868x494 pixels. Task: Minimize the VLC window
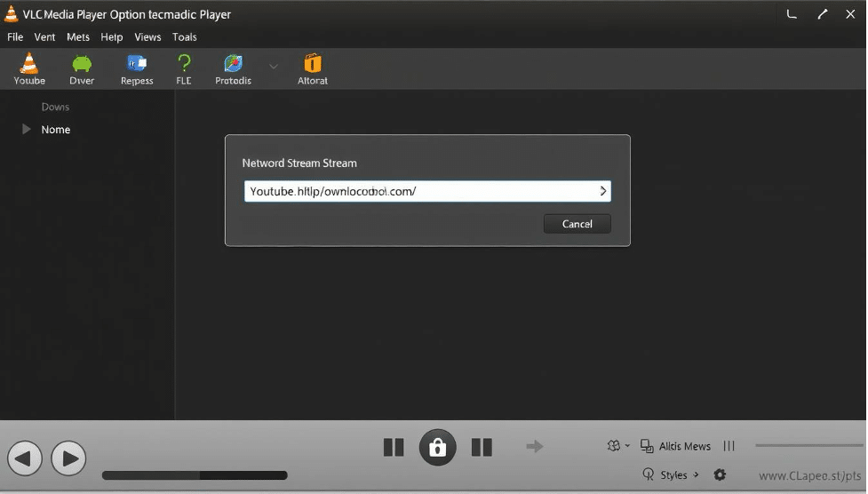click(x=792, y=14)
